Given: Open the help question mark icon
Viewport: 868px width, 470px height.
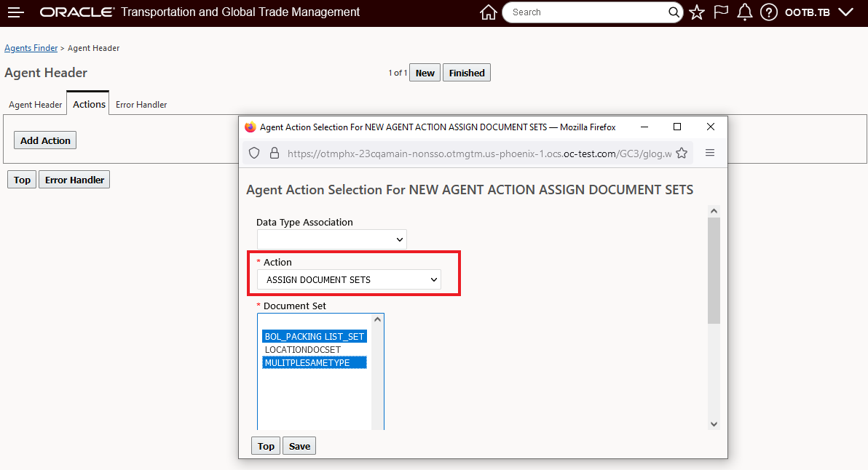Looking at the screenshot, I should point(768,12).
